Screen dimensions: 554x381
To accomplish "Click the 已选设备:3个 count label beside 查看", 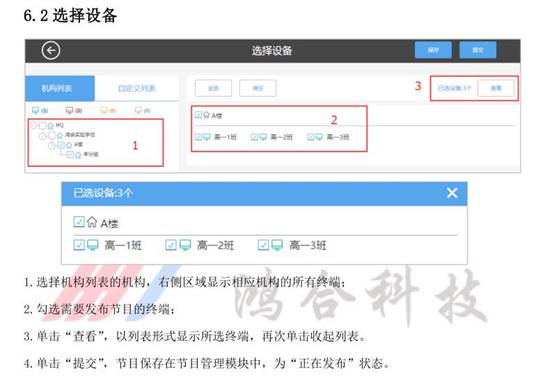I will (x=454, y=88).
